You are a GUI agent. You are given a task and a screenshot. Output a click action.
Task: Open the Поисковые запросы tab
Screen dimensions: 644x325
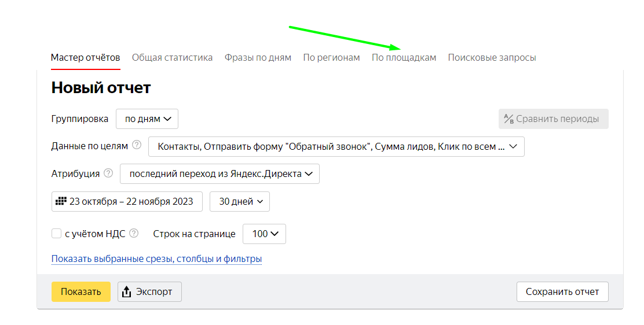492,57
